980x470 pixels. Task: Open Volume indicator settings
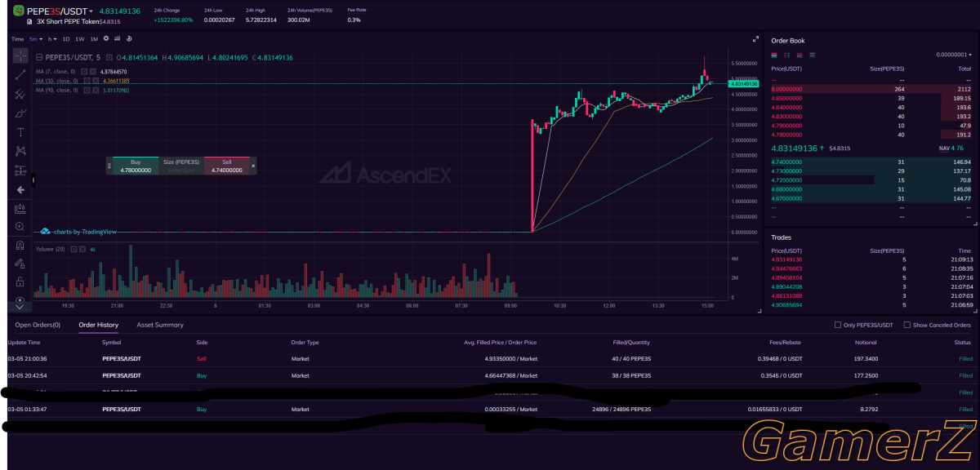coord(72,249)
